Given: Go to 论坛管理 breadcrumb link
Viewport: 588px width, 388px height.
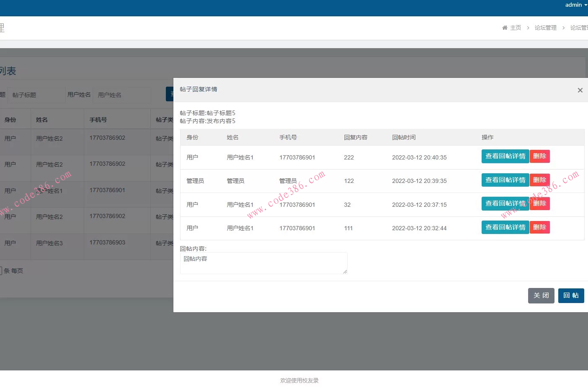Looking at the screenshot, I should pyautogui.click(x=545, y=28).
